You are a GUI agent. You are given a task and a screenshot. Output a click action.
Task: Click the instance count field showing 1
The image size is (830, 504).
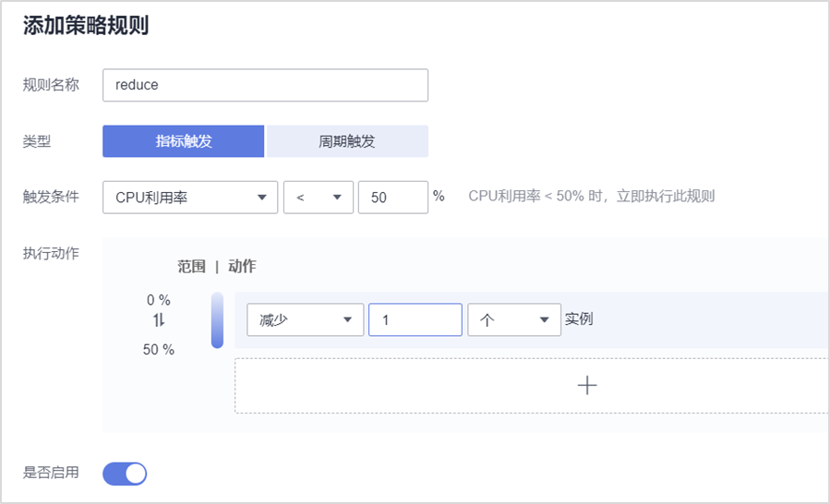point(415,319)
